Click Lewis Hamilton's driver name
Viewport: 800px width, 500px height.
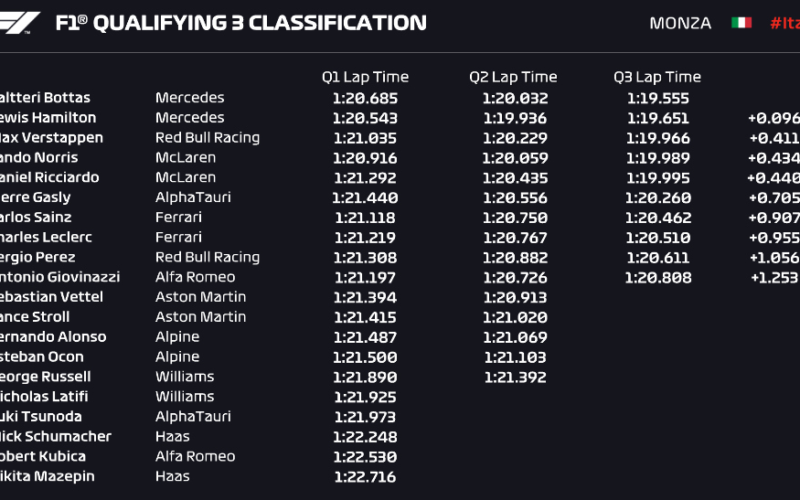(47, 118)
